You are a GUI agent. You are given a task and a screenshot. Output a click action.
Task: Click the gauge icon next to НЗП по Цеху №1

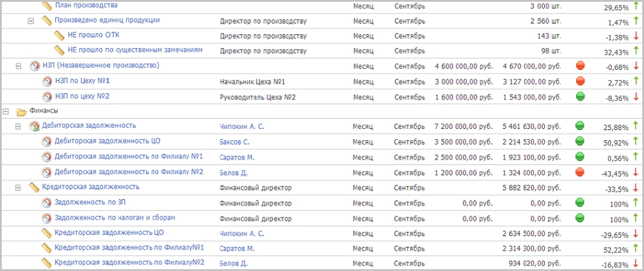(47, 81)
